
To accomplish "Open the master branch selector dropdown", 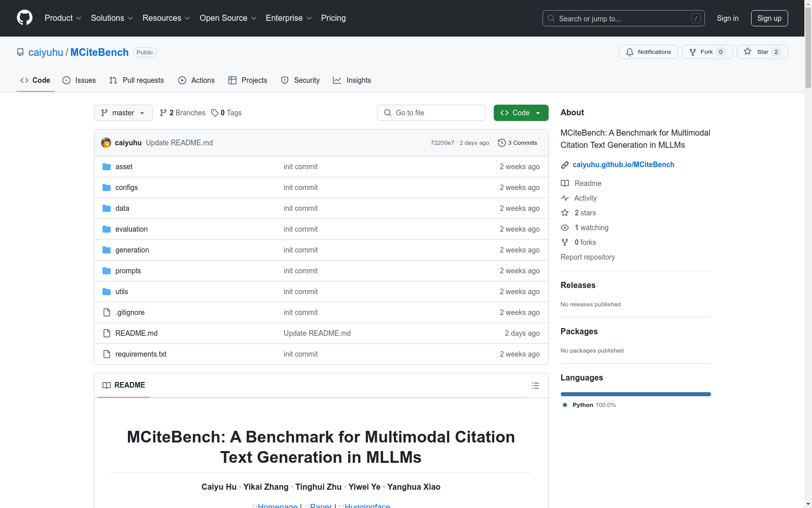I will point(123,113).
